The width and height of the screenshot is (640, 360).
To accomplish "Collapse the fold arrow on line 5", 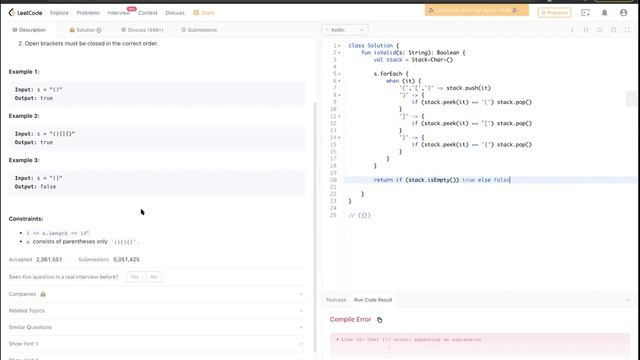I will (x=339, y=74).
